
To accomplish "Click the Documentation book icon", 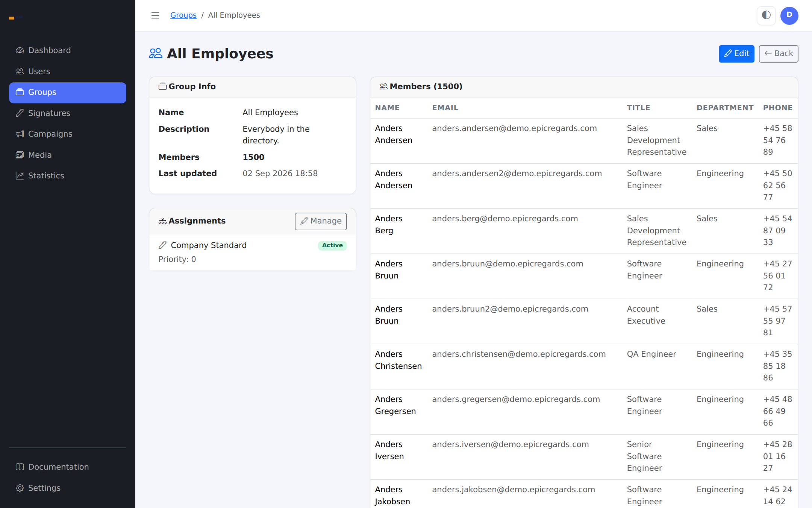I will tap(20, 467).
